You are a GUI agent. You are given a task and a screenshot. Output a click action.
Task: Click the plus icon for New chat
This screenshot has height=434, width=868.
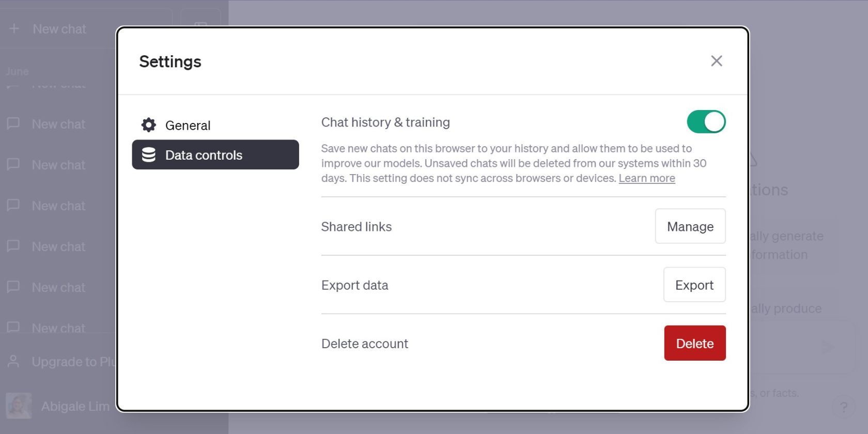14,29
